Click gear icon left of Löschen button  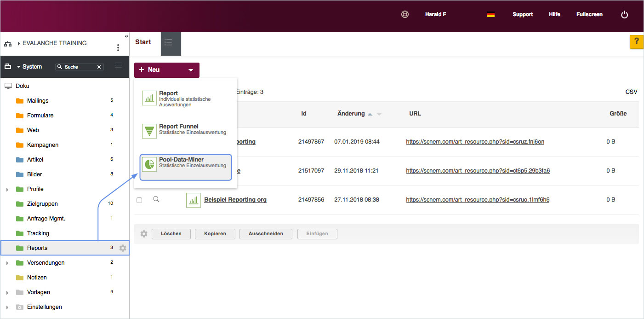pyautogui.click(x=144, y=234)
